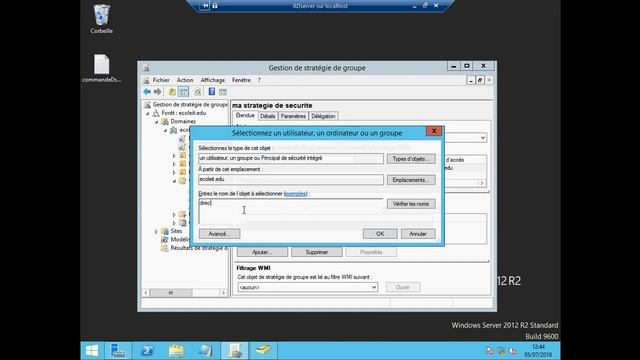Click the console tree horizontal scrollbar thumb
This screenshot has height=360, width=640.
pyautogui.click(x=171, y=293)
